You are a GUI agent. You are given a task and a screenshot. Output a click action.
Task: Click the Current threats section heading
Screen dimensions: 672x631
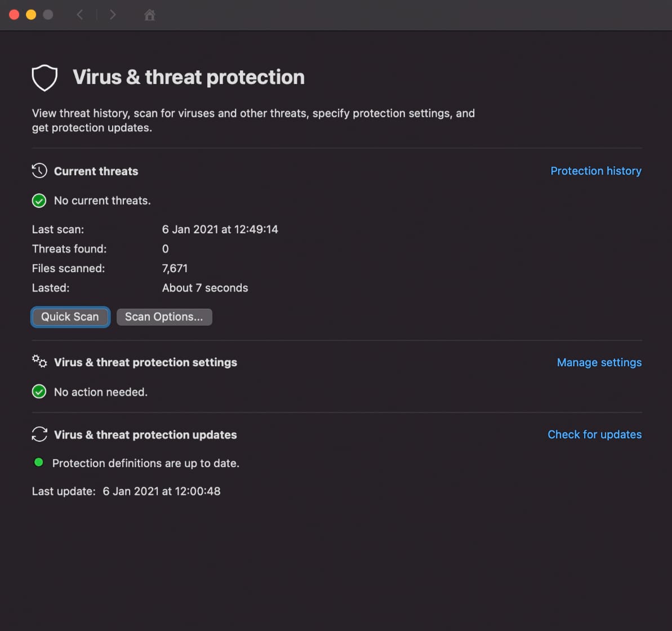click(x=96, y=171)
